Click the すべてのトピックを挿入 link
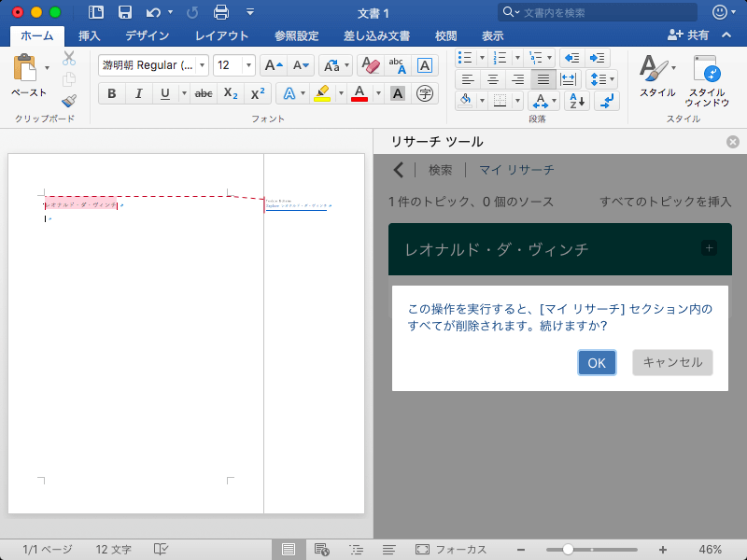 point(666,201)
